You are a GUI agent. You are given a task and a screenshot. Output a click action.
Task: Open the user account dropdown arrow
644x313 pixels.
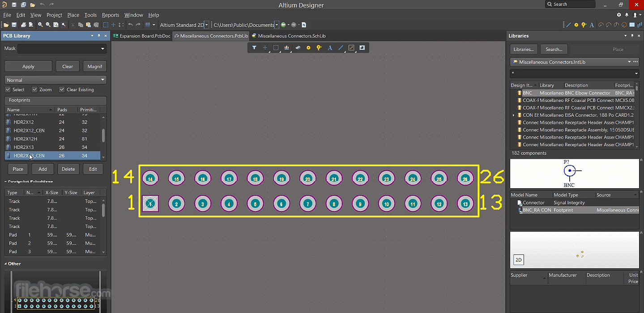[640, 15]
